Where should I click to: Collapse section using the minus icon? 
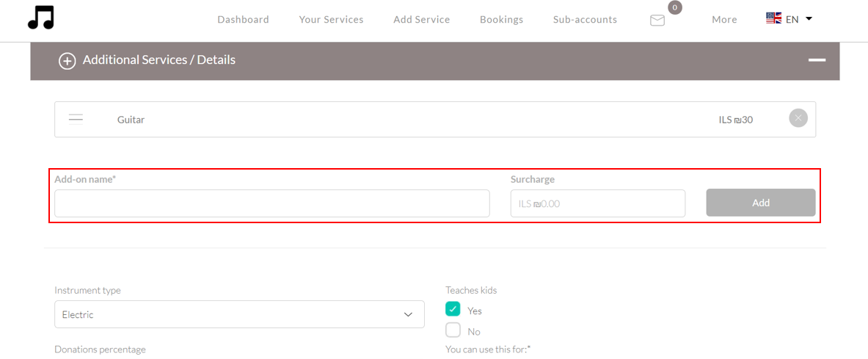pos(817,60)
